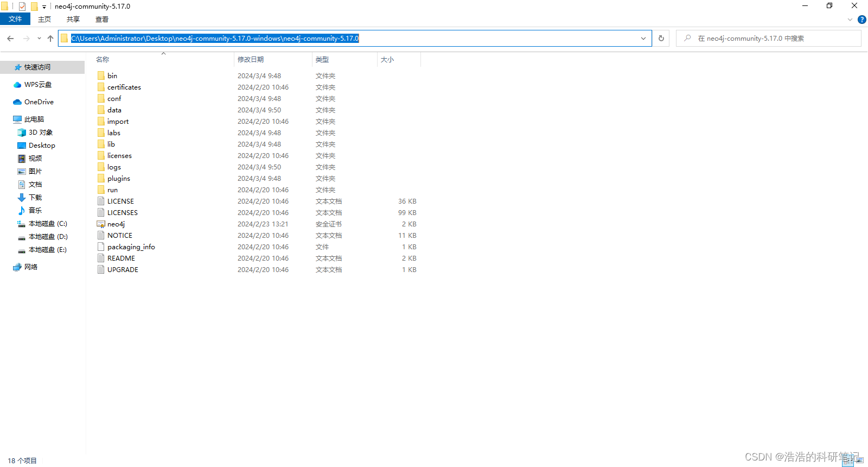Switch to the 主页 ribbon tab

44,20
